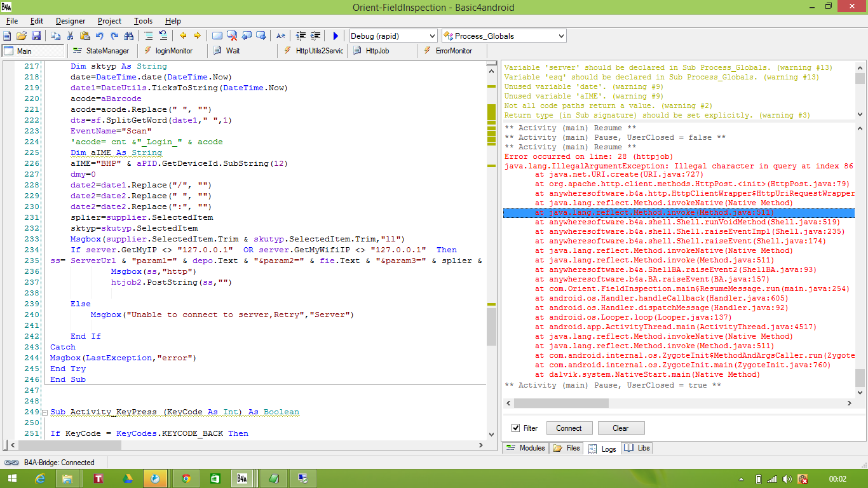Open a project with the Open folder icon

(x=22, y=36)
